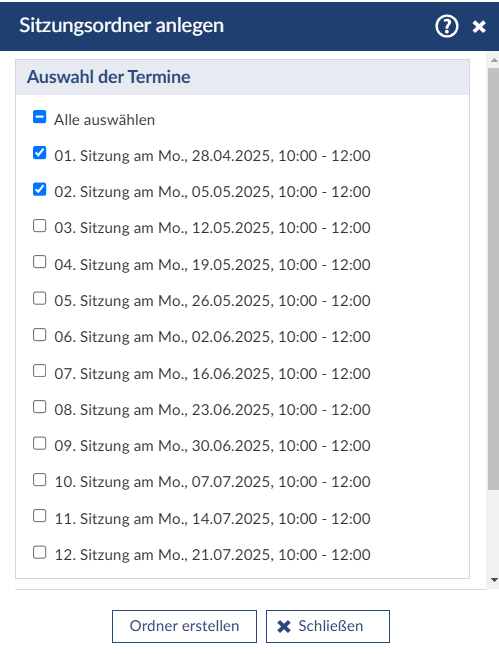499x654 pixels.
Task: Check 03. Sitzung on 12.05.2025
Action: 40,226
